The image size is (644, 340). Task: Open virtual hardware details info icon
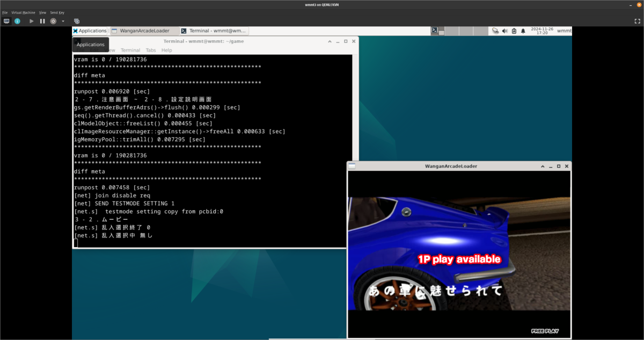(17, 21)
